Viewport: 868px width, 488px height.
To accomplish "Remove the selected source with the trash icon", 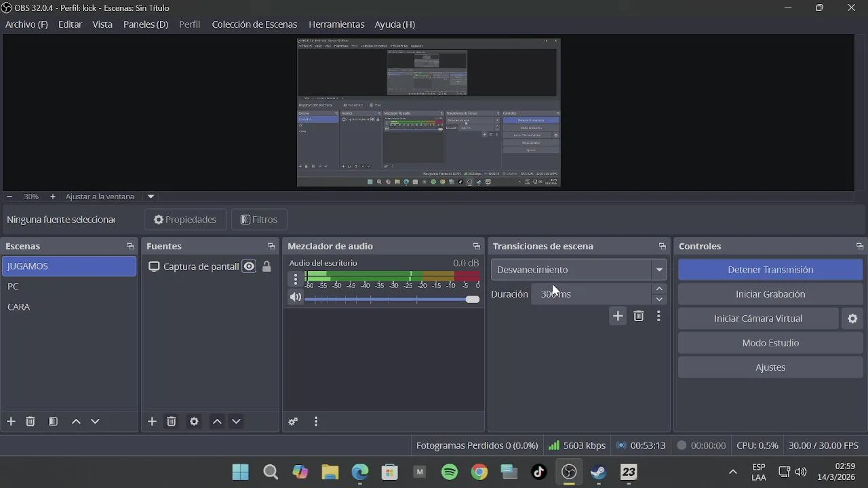I will (x=172, y=422).
